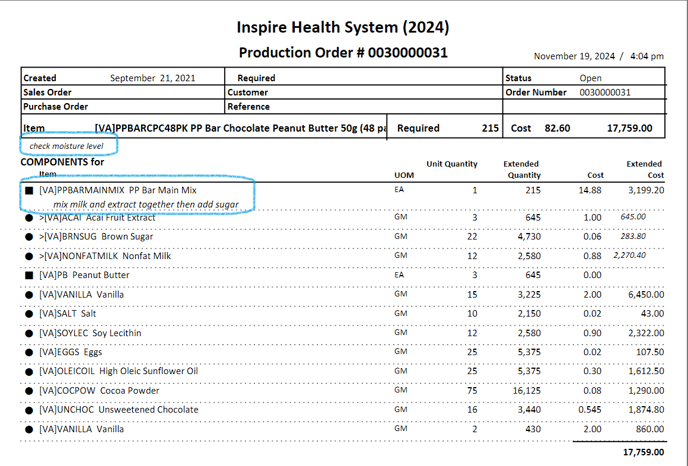Click the "Inspire Health System (2024)" title

coord(343,27)
